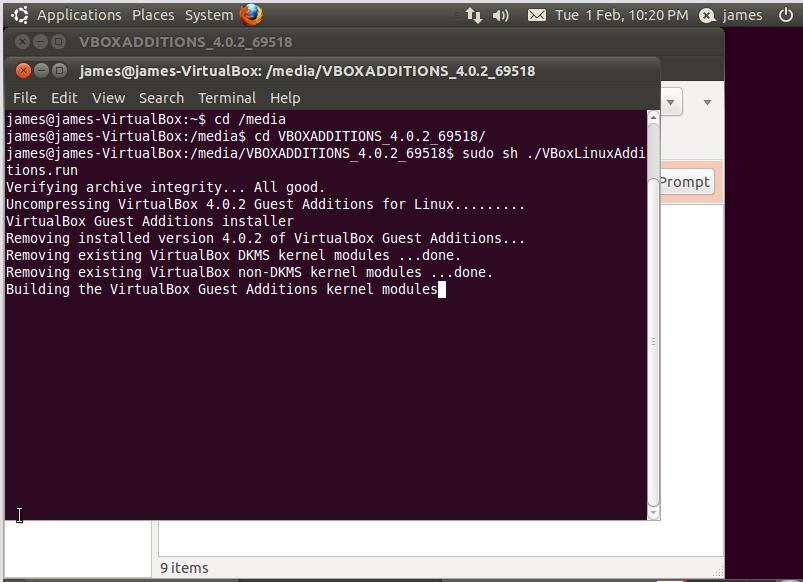Click the volume speaker icon

(502, 15)
